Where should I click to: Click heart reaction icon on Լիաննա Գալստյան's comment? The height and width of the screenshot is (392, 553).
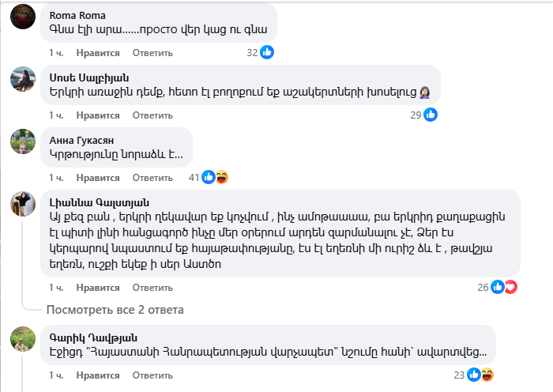510,287
